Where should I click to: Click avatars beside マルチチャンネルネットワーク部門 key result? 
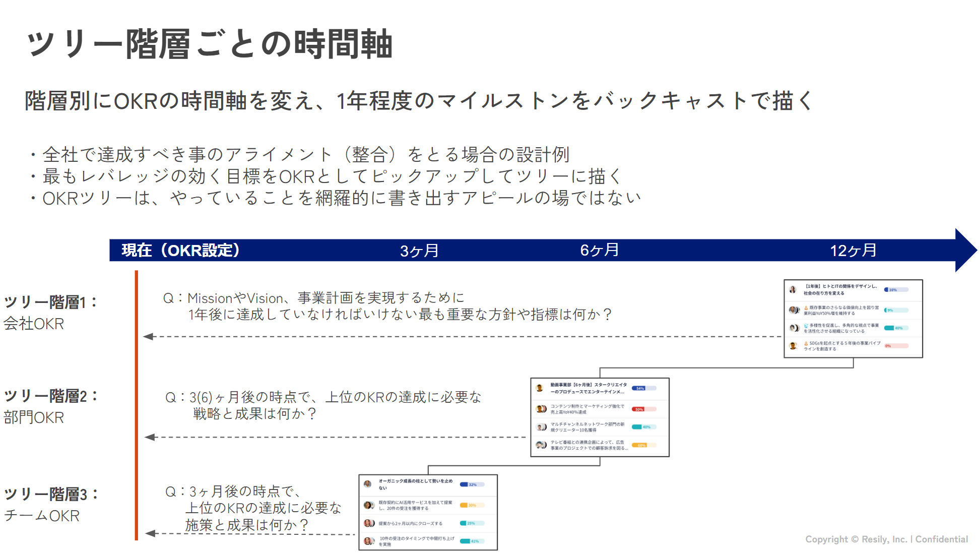[541, 427]
